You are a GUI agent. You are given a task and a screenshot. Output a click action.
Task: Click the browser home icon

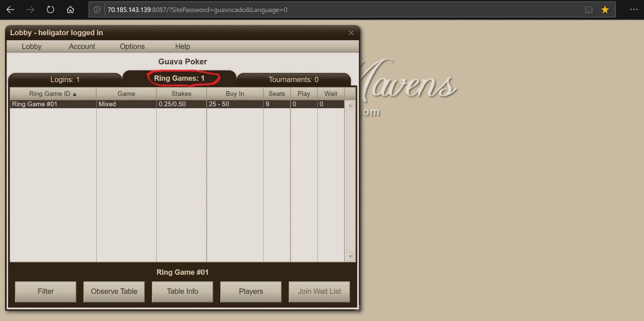(70, 9)
